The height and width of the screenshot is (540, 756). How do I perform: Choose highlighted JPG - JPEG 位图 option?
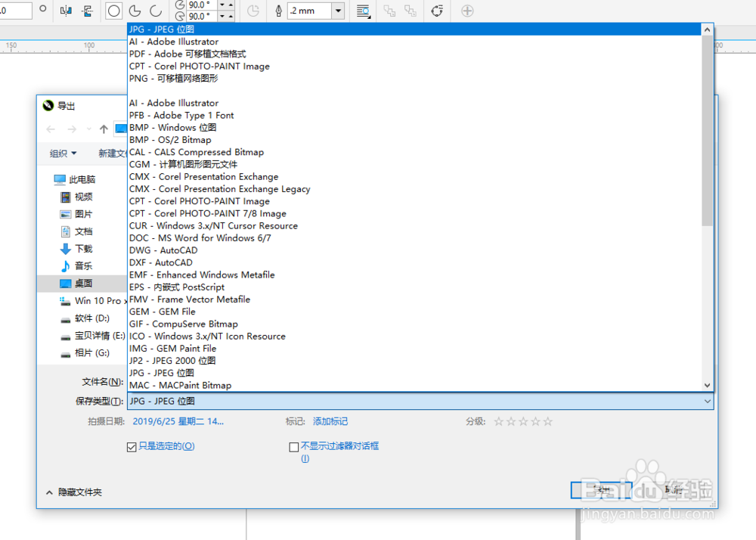[x=414, y=29]
